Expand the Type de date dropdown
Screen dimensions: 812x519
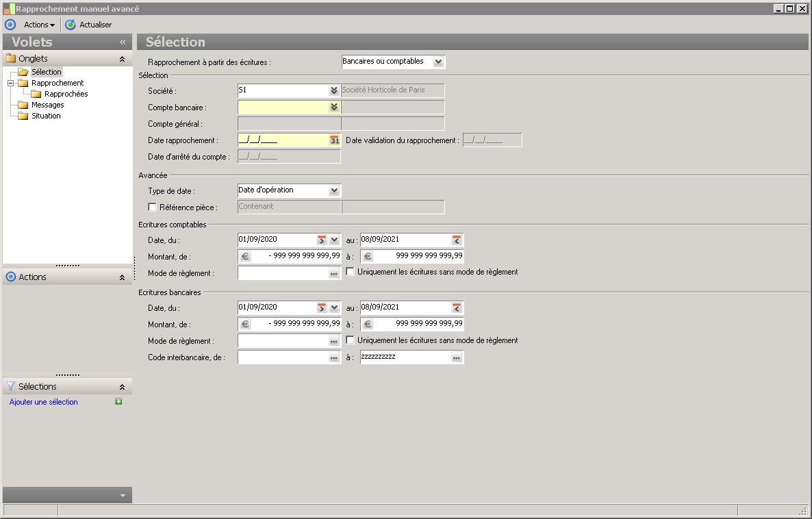[x=333, y=190]
